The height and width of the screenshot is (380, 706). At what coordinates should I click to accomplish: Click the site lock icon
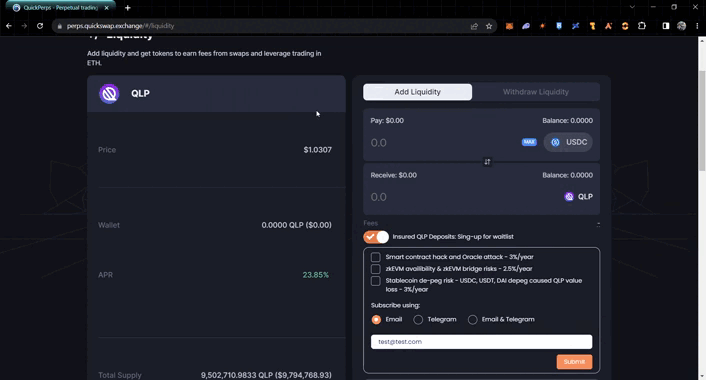59,26
